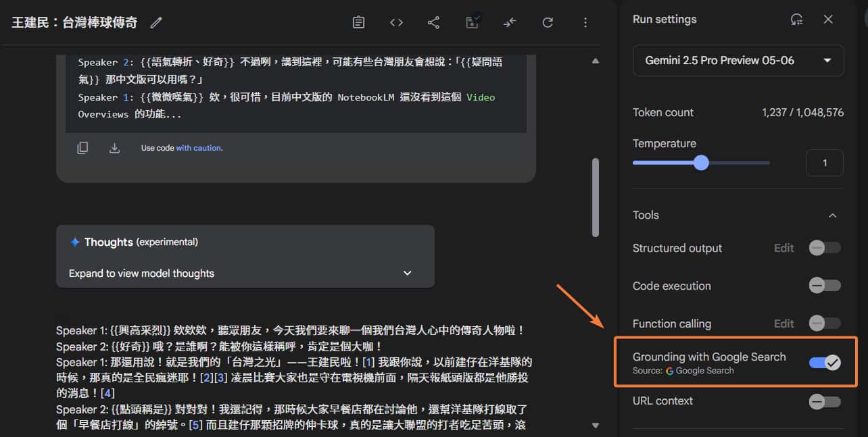This screenshot has height=437, width=868.
Task: Click the 'Run settings' heading
Action: coord(665,20)
